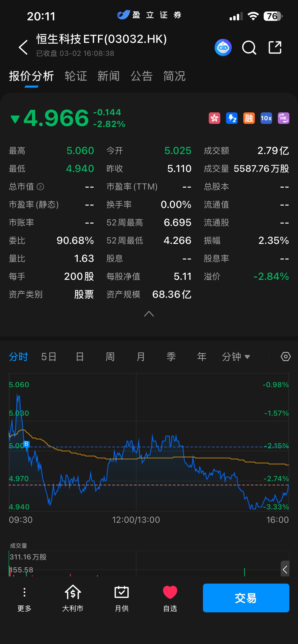This screenshot has height=644, width=298.
Task: Switch to the 轮证 tab
Action: click(x=76, y=76)
